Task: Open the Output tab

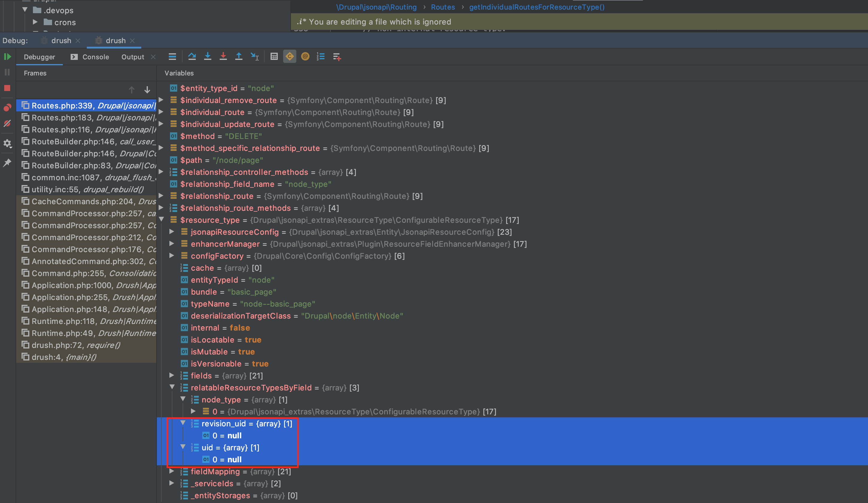Action: pos(132,57)
